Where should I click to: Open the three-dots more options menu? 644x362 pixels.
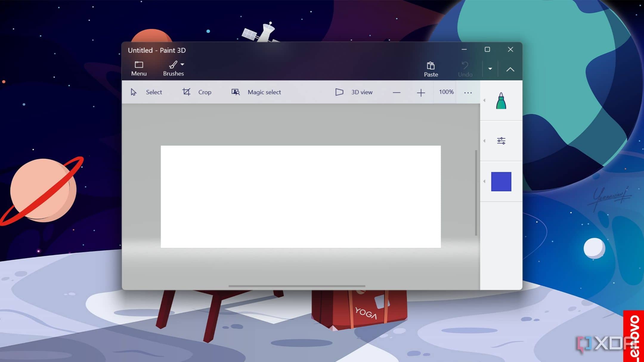[468, 93]
